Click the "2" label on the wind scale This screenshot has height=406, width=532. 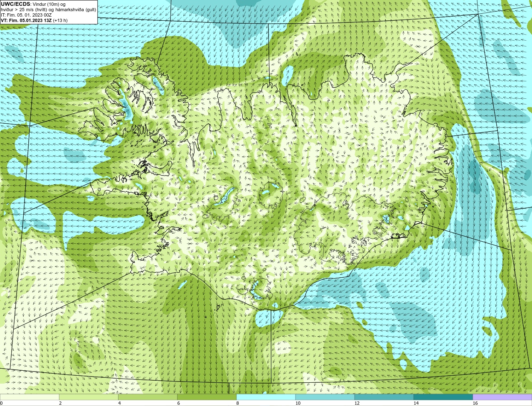click(x=60, y=403)
